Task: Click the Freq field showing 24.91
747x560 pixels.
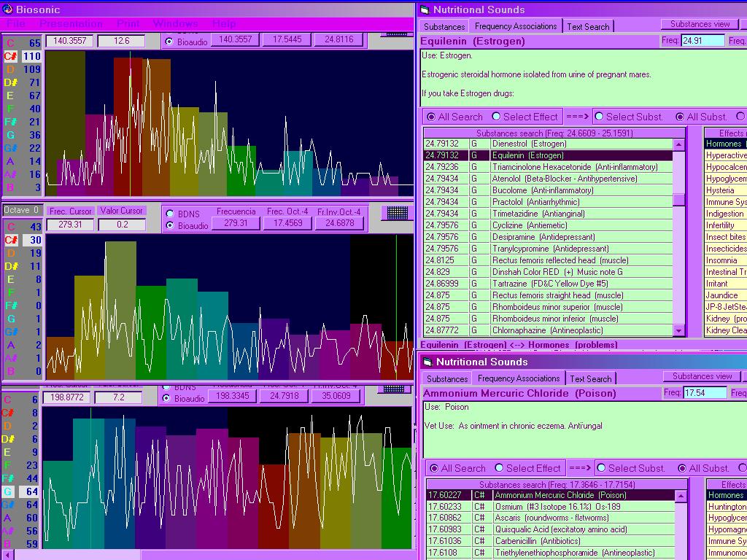Action: (x=702, y=41)
